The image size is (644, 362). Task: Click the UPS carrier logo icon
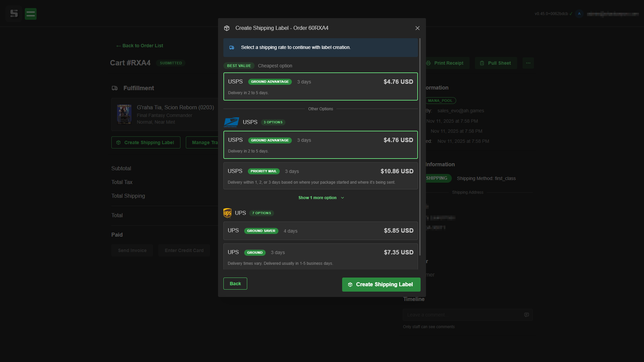[227, 213]
